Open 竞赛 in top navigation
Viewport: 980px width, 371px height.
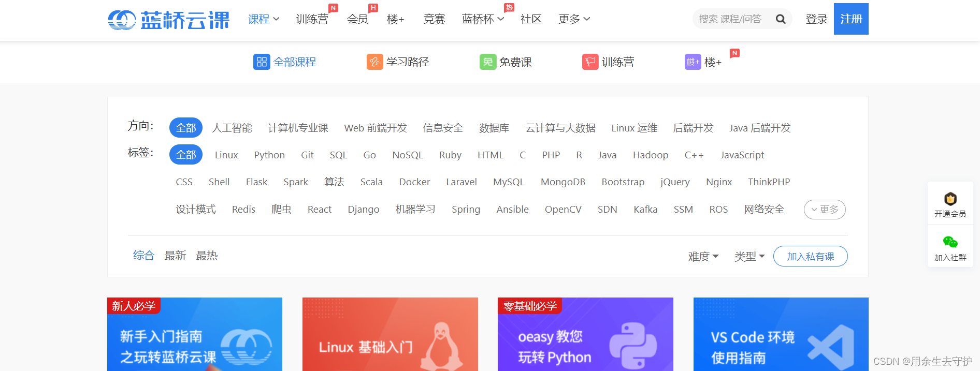point(434,19)
